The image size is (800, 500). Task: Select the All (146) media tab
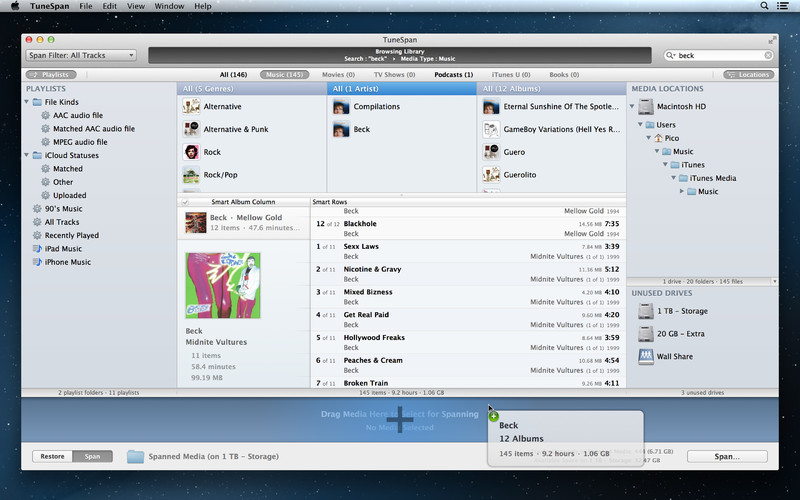(233, 74)
